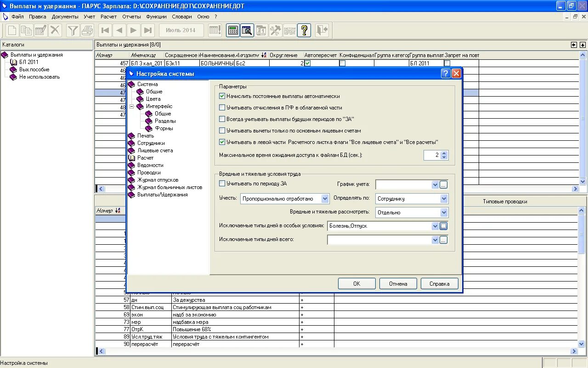Click the print toolbar icon
588x368 pixels.
click(87, 30)
